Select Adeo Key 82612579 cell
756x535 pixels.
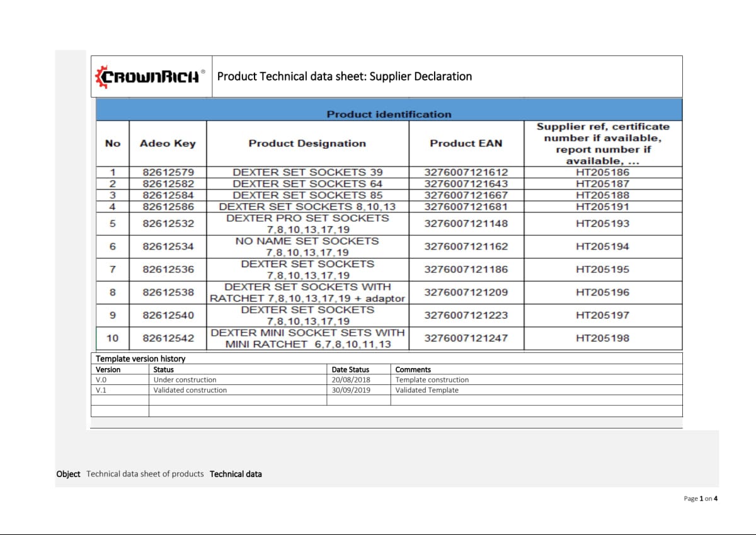tap(168, 172)
